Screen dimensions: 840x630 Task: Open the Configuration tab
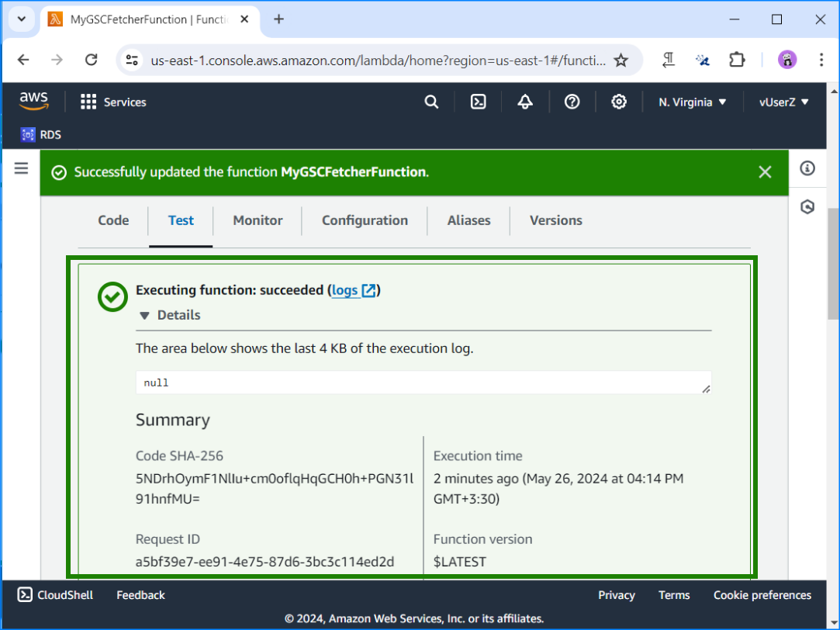coord(364,220)
